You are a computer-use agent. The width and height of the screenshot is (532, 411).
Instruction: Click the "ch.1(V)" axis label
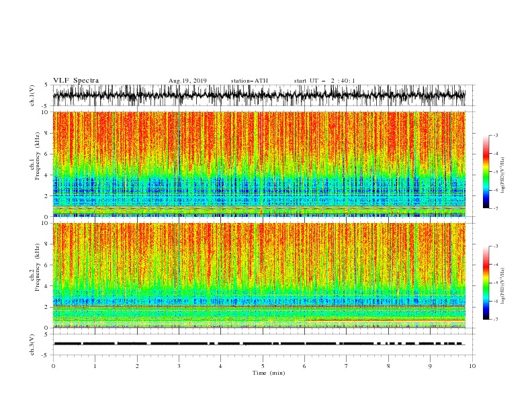[32, 95]
